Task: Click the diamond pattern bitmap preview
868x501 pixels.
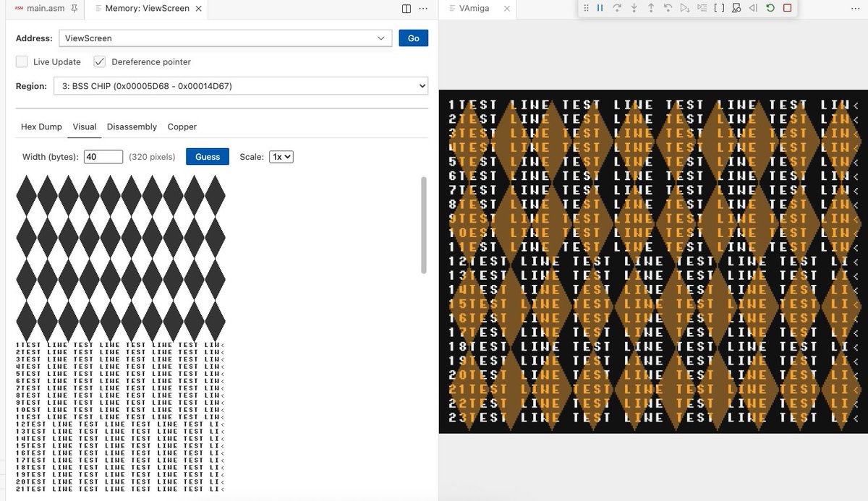Action: pos(121,257)
